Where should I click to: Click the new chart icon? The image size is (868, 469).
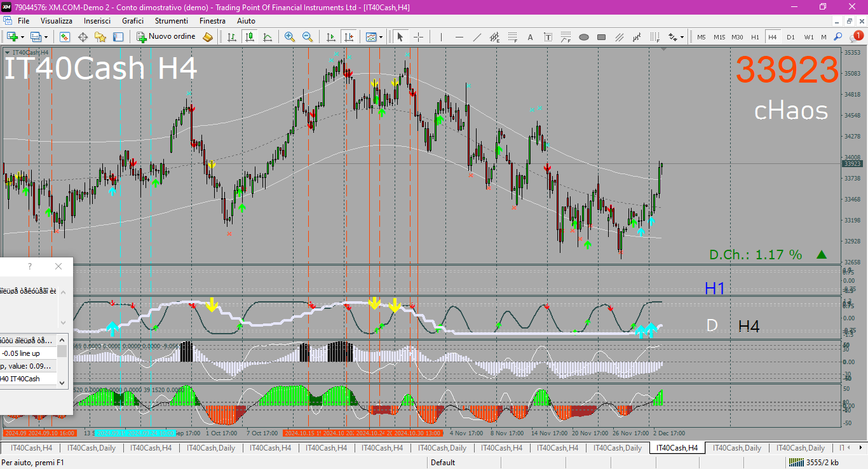[x=12, y=37]
